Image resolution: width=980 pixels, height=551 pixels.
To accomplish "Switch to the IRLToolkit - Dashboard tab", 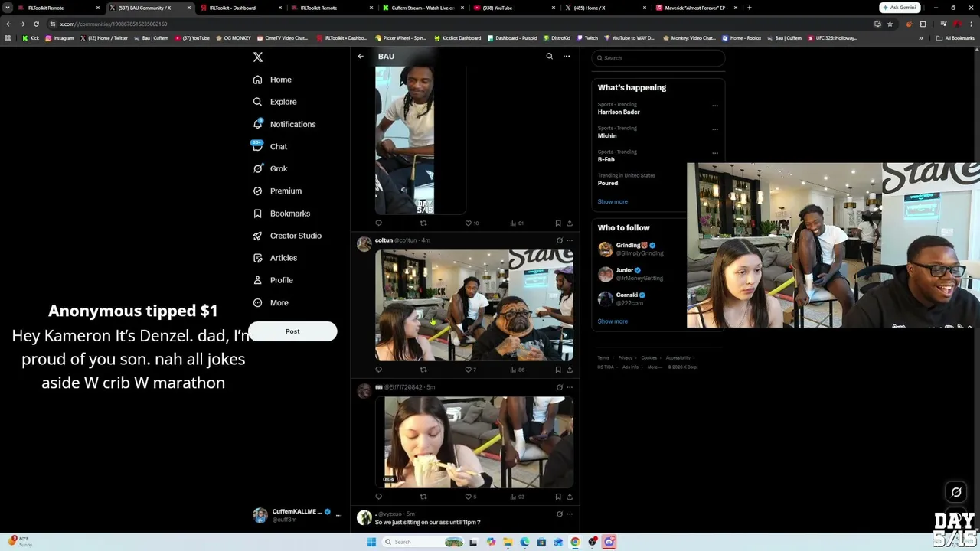I will 240,8.
